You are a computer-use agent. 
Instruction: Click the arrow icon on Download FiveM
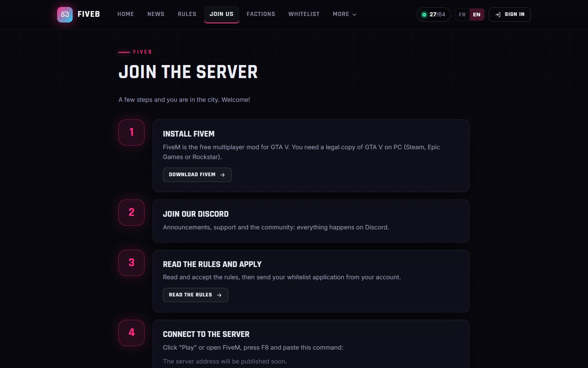pos(223,175)
